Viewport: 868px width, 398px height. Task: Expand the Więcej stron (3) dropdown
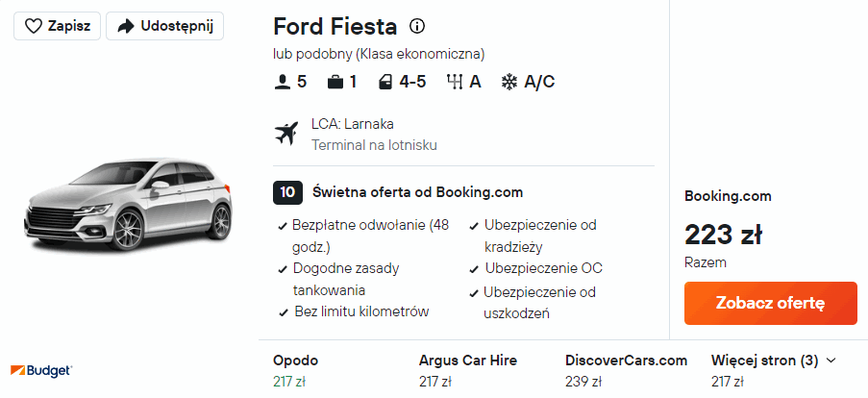pos(773,361)
